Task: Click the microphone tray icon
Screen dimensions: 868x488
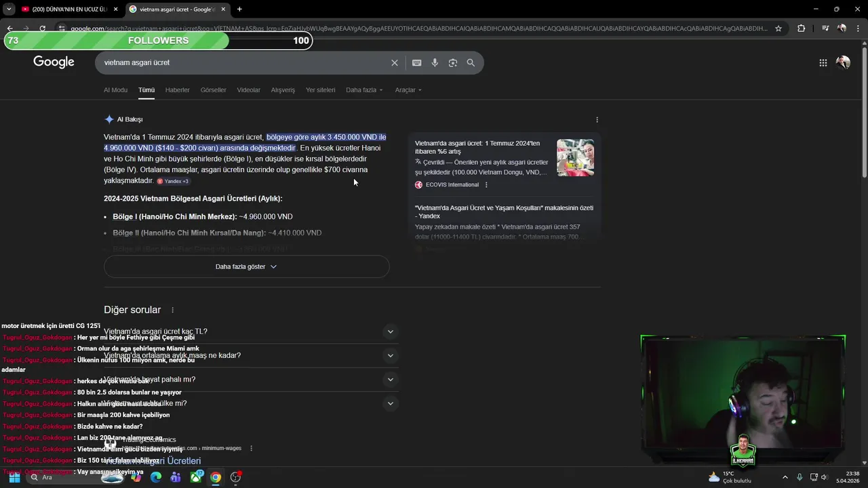Action: coord(800,477)
